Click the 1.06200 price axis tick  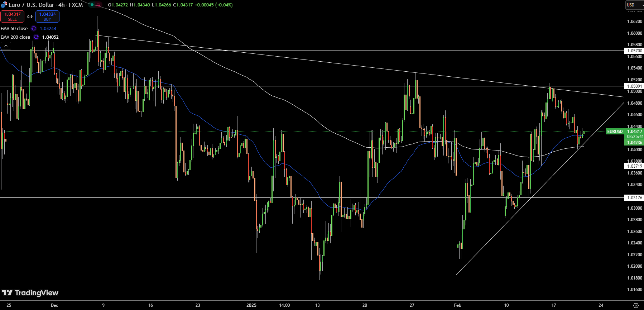pyautogui.click(x=634, y=22)
